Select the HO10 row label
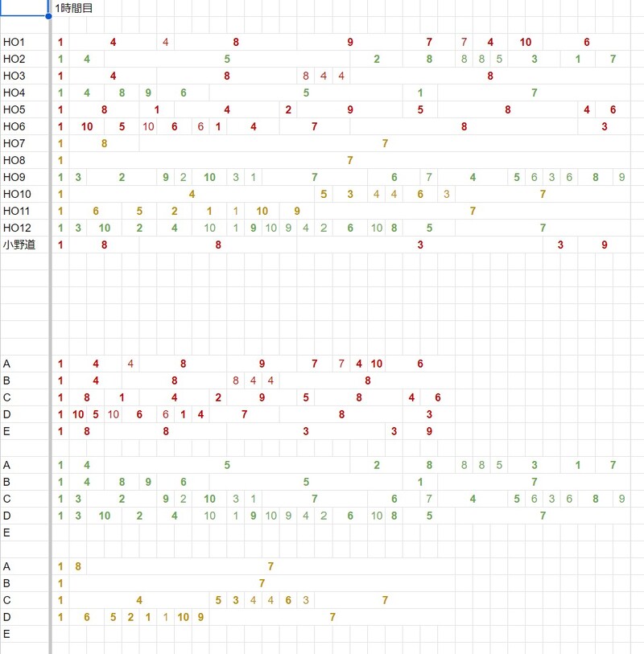 (17, 194)
